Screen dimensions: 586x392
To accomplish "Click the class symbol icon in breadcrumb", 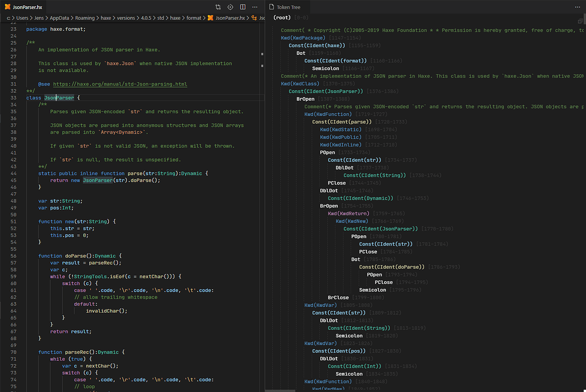I will tap(254, 18).
